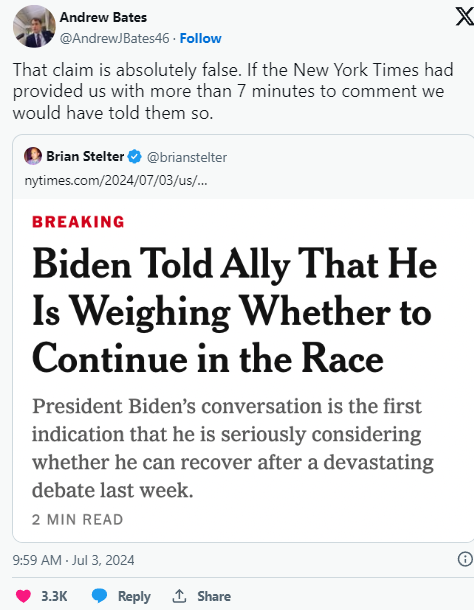Image resolution: width=474 pixels, height=610 pixels.
Task: Click the article summary about Biden's conversation
Action: point(233,448)
